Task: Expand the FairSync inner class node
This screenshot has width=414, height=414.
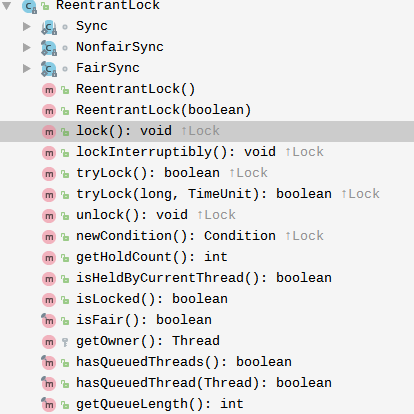Action: point(27,69)
